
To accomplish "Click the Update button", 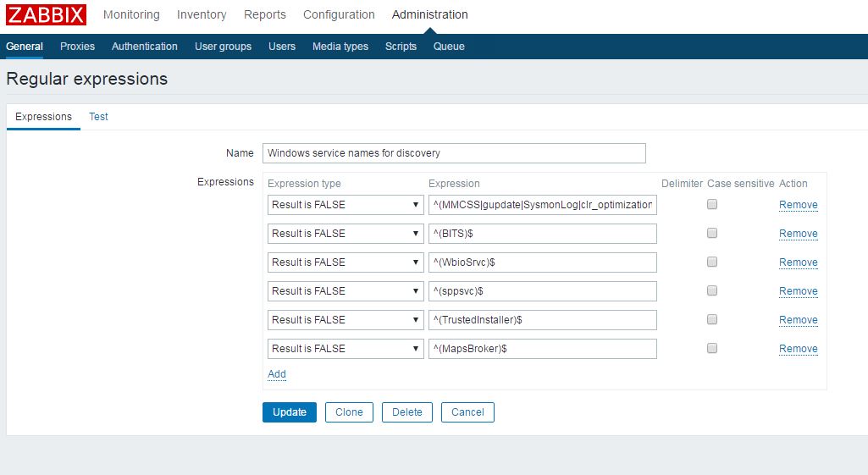I will tap(290, 412).
